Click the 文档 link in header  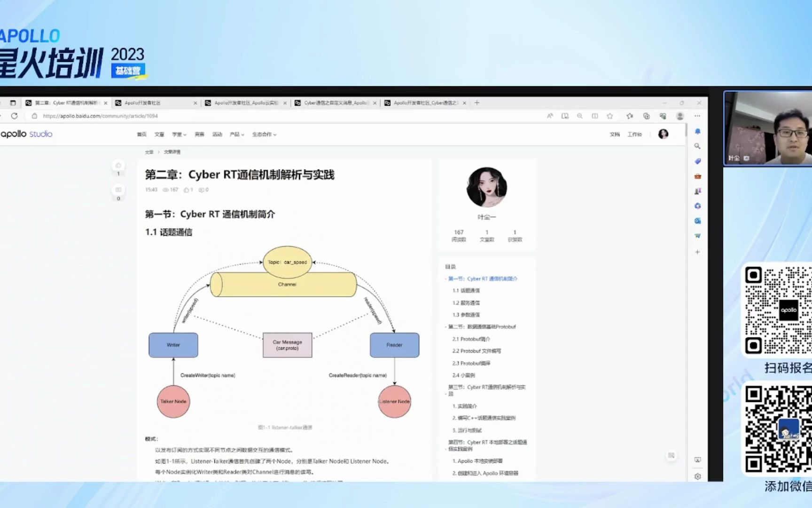615,135
